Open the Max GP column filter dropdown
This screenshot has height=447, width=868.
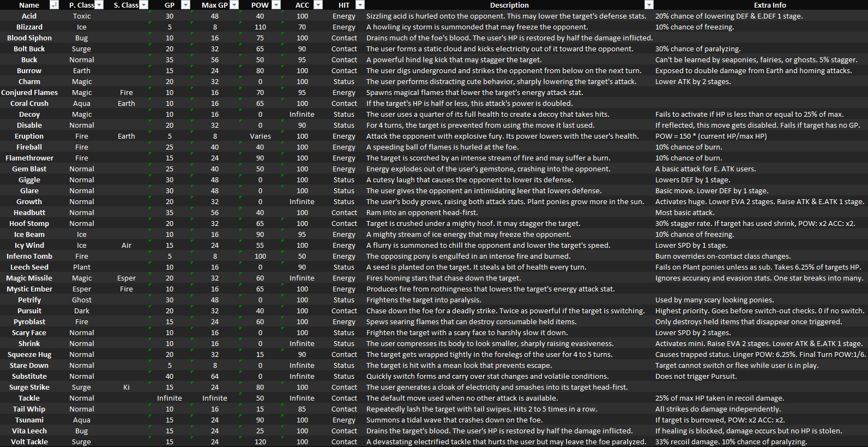click(x=234, y=5)
